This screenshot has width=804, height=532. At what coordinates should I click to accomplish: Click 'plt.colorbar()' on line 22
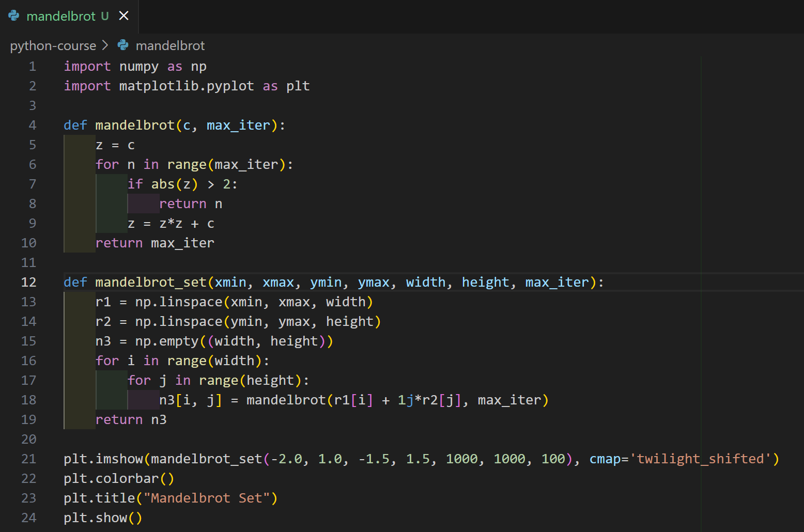coord(119,478)
